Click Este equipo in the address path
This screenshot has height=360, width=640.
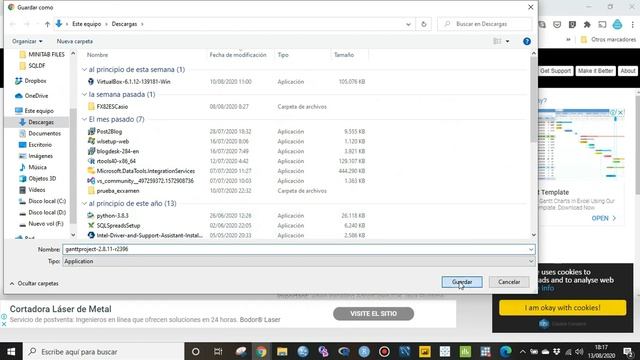87,24
